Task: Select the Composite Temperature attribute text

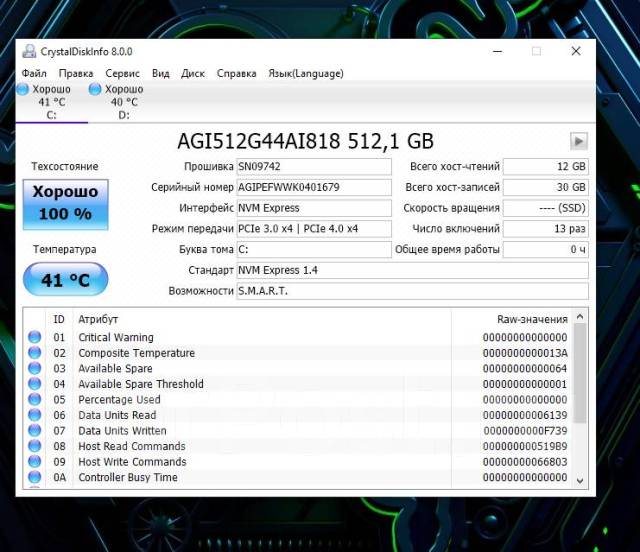Action: 136,353
